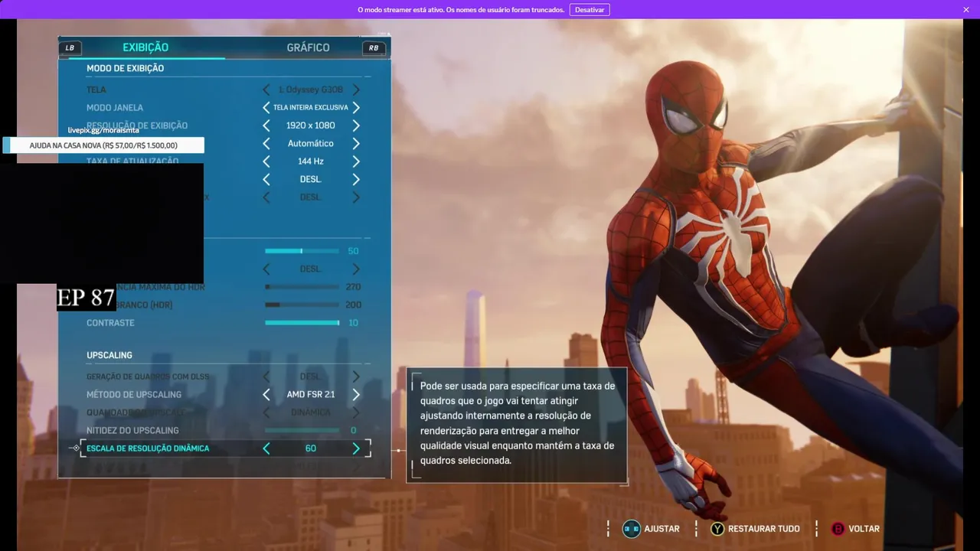
Task: Toggle the DESL. value just under 144 Hz
Action: [311, 179]
